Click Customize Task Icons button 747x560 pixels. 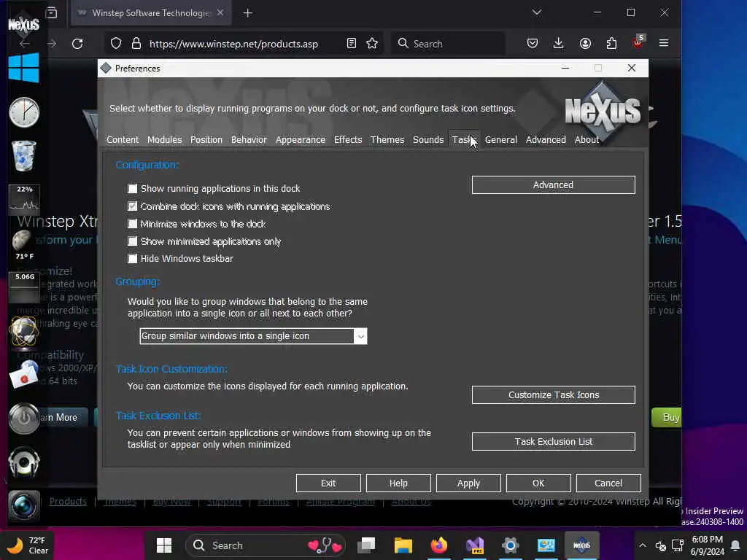point(553,394)
